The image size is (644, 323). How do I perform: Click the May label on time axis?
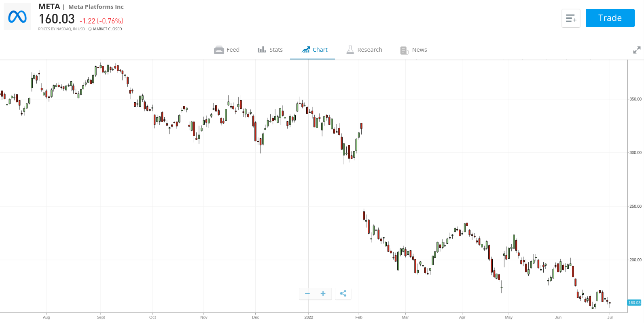coord(509,317)
